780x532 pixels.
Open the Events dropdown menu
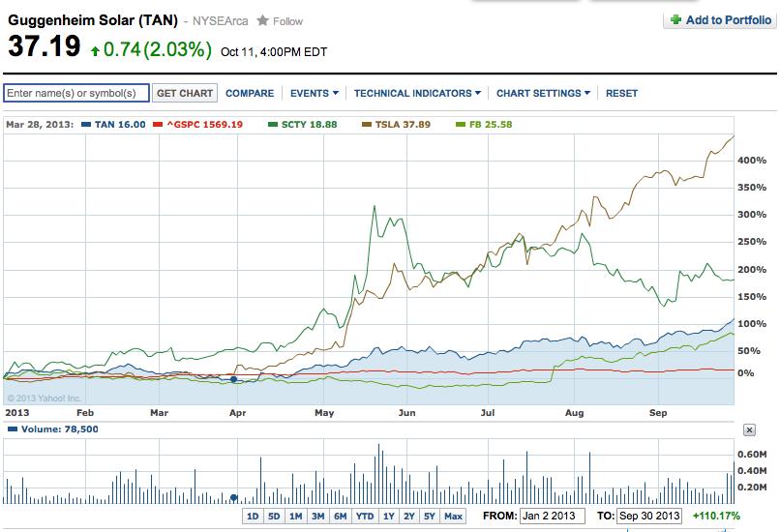click(315, 94)
